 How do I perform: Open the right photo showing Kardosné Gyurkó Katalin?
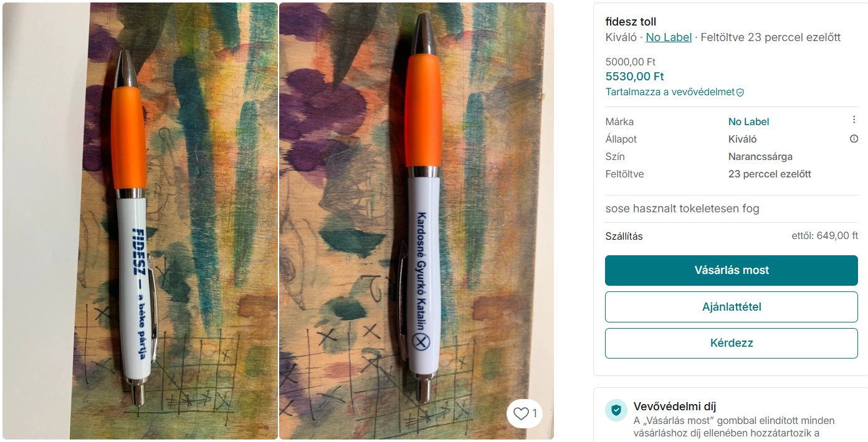pos(416,221)
